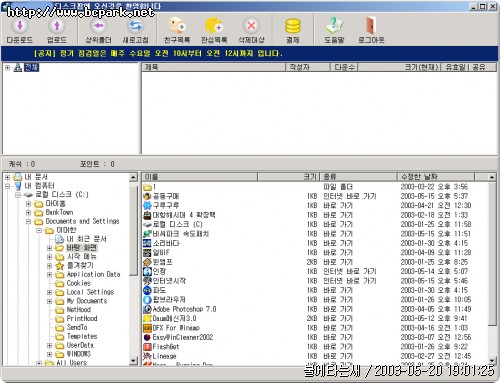Expand the 전체 node in upper tree
Screen dimensions: 500x383
[7, 68]
